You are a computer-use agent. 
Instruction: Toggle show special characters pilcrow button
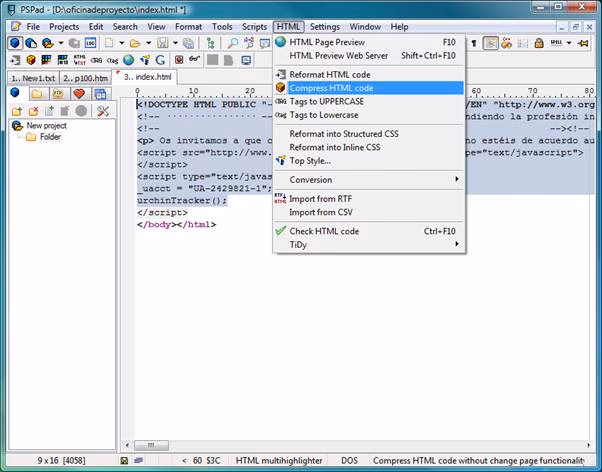coord(474,43)
